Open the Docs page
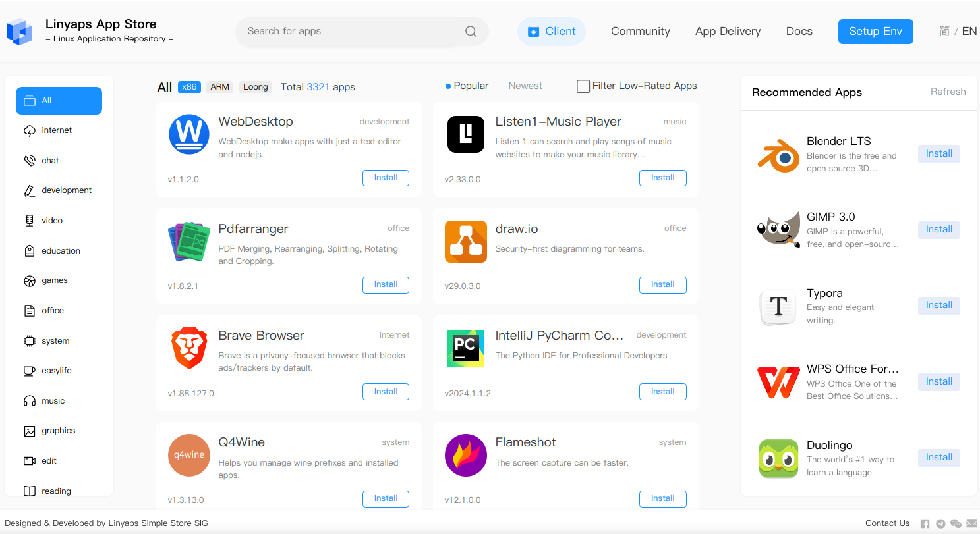Screen dimensions: 980x534 click(799, 31)
